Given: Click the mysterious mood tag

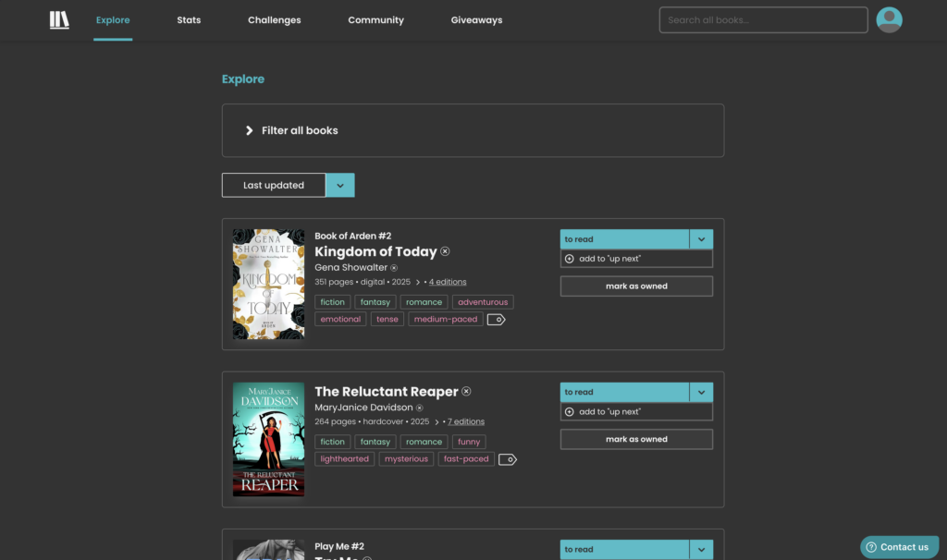Looking at the screenshot, I should click(x=406, y=459).
